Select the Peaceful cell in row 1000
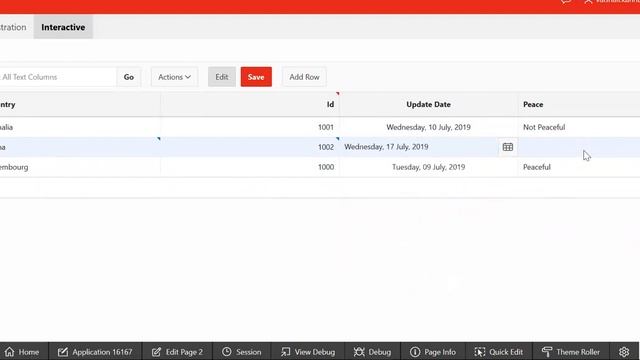 579,167
